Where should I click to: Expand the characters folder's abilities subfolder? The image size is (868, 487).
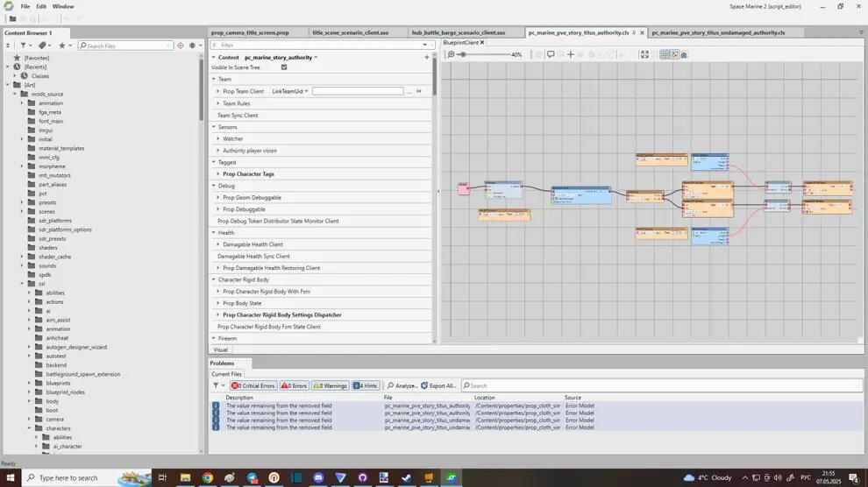[37, 437]
